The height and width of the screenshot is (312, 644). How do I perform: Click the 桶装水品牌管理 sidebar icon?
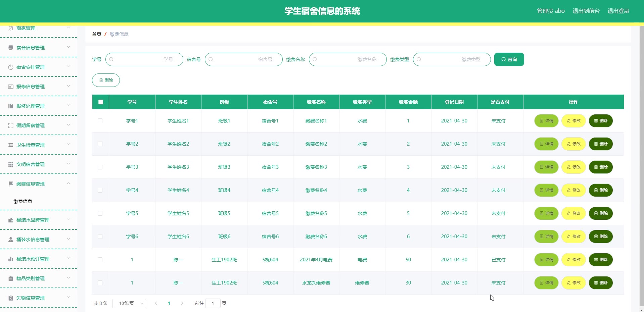coord(11,220)
